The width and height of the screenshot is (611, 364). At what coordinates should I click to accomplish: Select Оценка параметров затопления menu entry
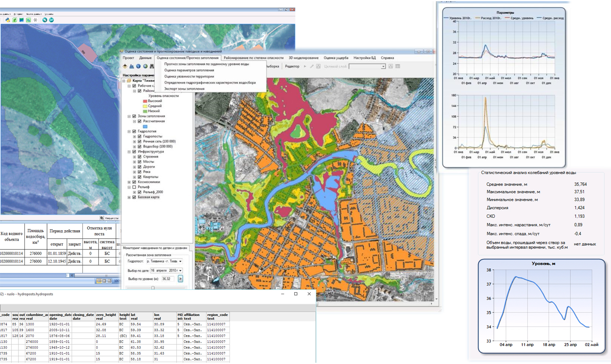(x=189, y=70)
